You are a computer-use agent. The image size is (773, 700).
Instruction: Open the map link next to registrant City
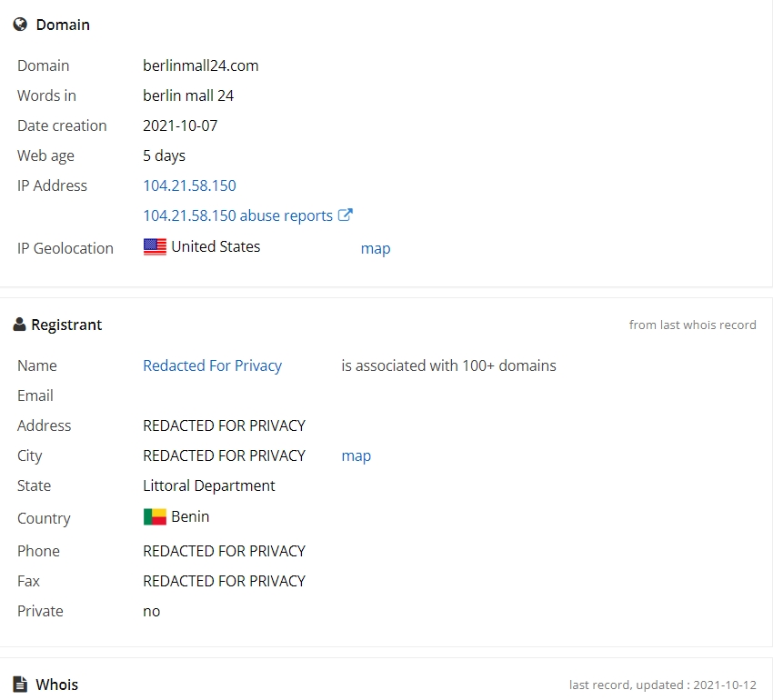[356, 456]
